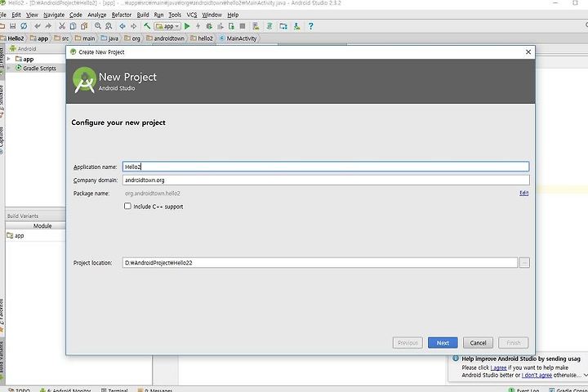Click the Project location input field
Viewport: 588px width, 392px height.
coord(320,263)
